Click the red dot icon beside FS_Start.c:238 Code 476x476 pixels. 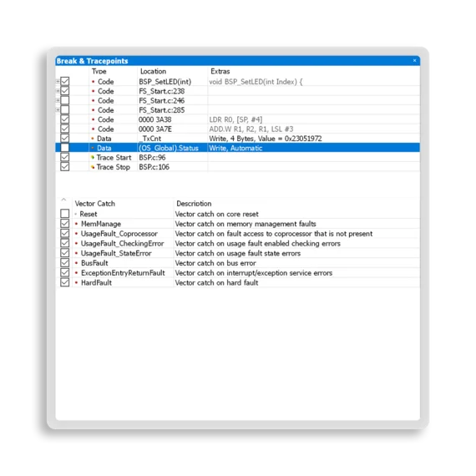pos(94,91)
